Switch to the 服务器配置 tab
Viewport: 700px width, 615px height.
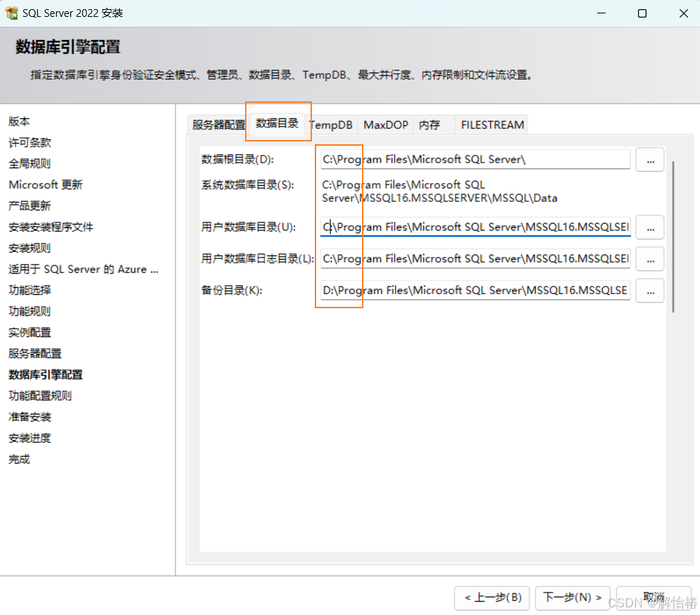[218, 125]
